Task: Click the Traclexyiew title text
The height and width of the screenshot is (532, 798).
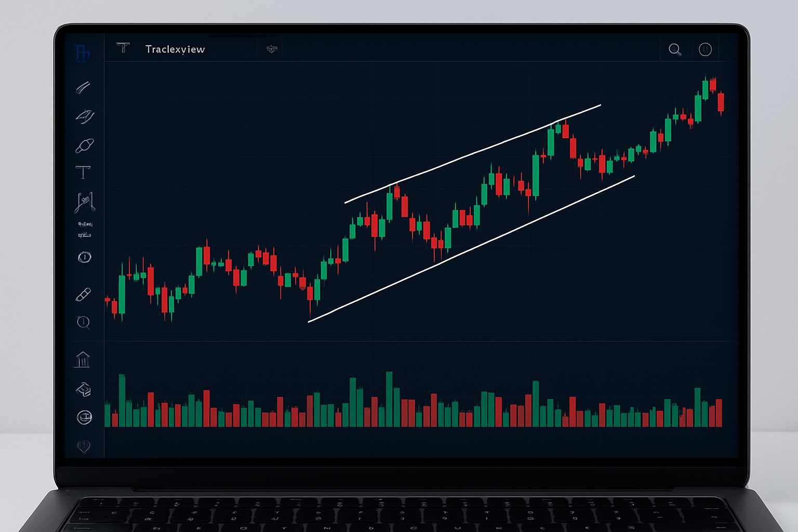Action: (175, 49)
